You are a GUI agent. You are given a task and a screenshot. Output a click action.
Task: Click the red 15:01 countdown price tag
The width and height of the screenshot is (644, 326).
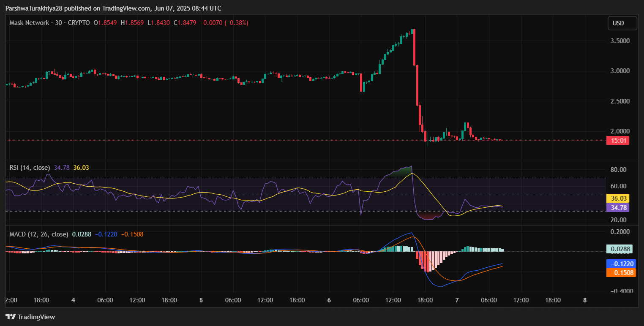617,141
